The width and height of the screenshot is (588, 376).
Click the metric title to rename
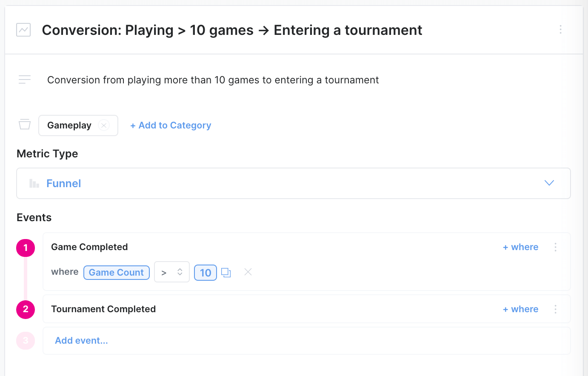click(232, 30)
